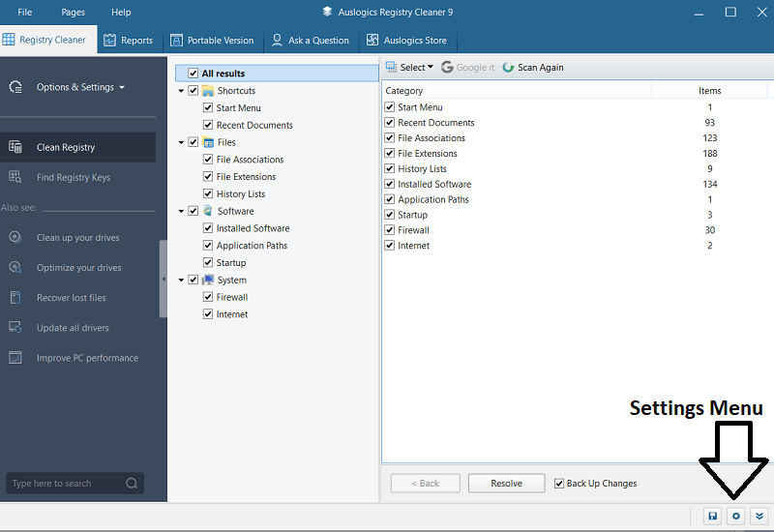Switch to the Reports tab
This screenshot has height=532, width=774.
pyautogui.click(x=128, y=41)
